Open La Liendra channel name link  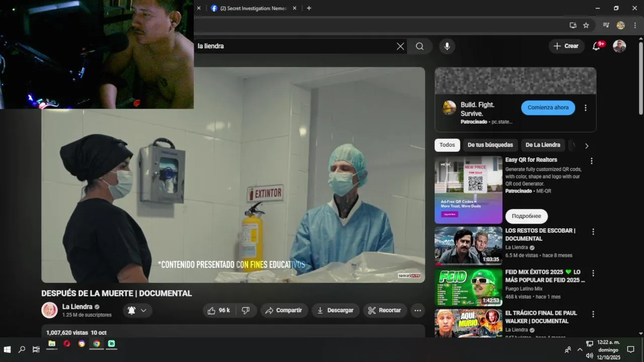pyautogui.click(x=77, y=307)
